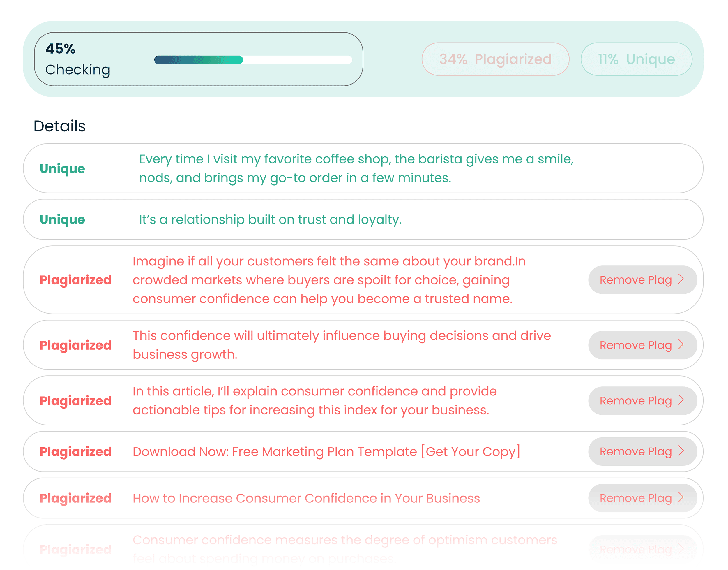728x570 pixels.
Task: Click the arrow icon on the Consumer Confidence headline's Remove Plag button
Action: (681, 498)
